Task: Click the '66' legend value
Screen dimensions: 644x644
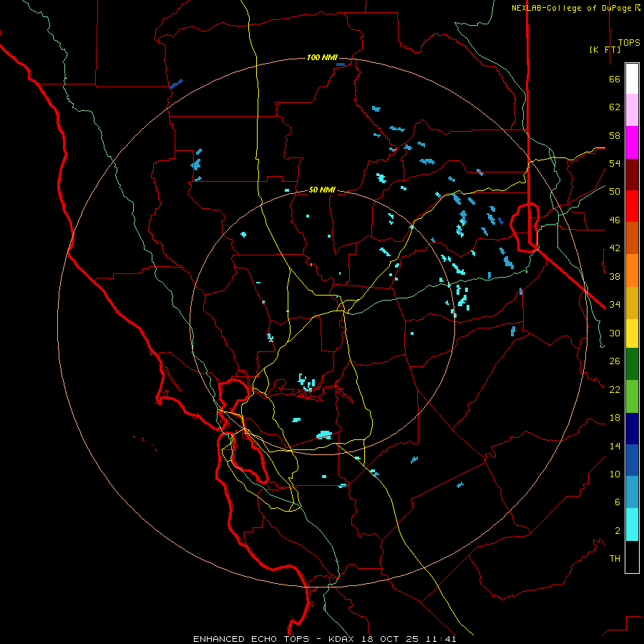Action: [615, 79]
